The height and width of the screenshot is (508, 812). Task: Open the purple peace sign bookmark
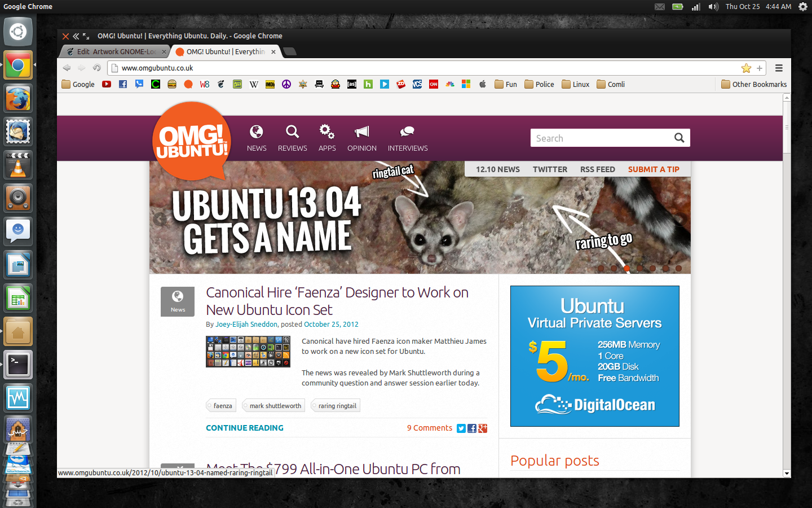pos(286,84)
